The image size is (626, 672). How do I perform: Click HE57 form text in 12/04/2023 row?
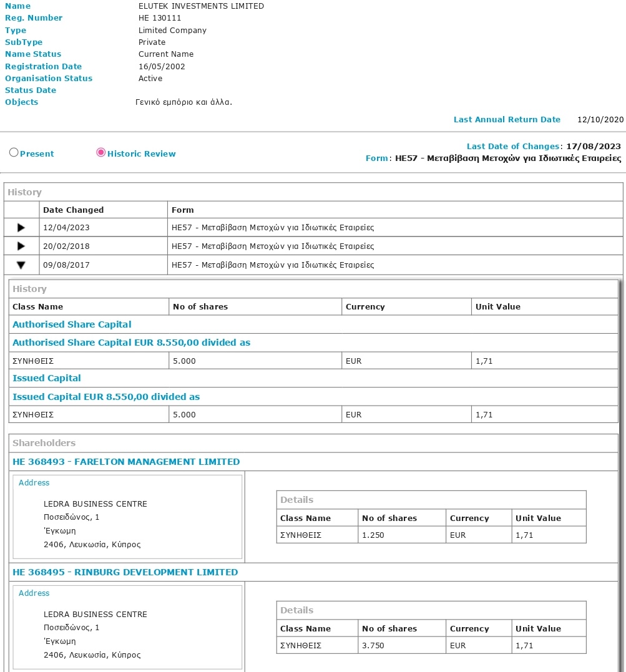pos(273,228)
